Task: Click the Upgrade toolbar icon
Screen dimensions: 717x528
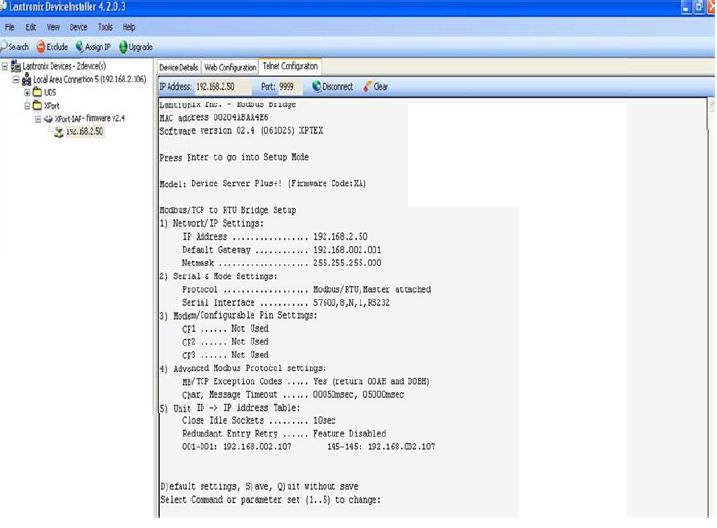Action: [x=123, y=47]
